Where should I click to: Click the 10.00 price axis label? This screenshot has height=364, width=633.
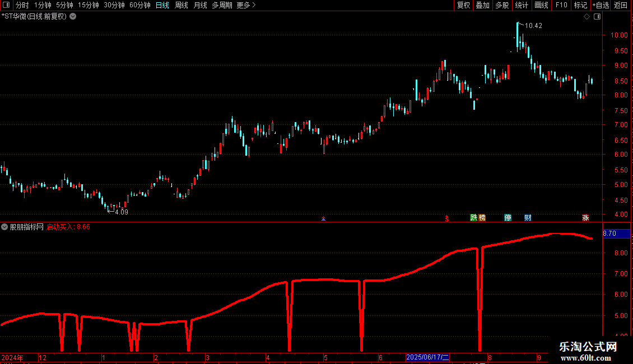(618, 35)
